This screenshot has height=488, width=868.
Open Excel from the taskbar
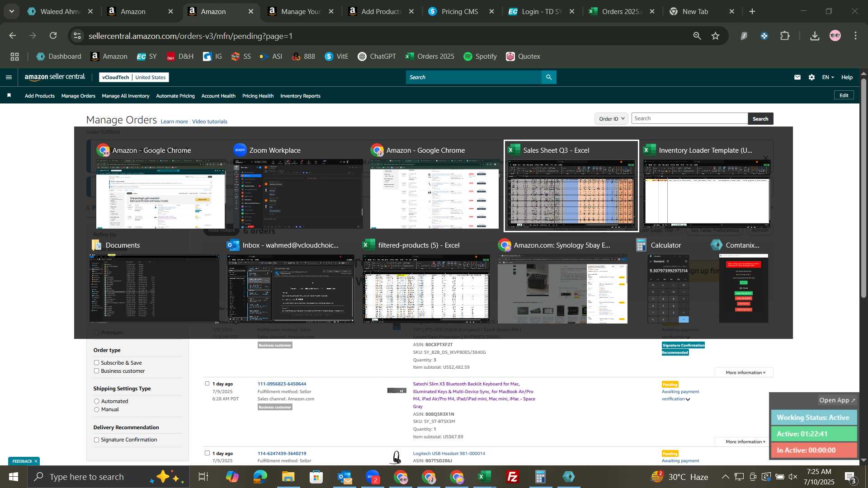[x=484, y=477]
